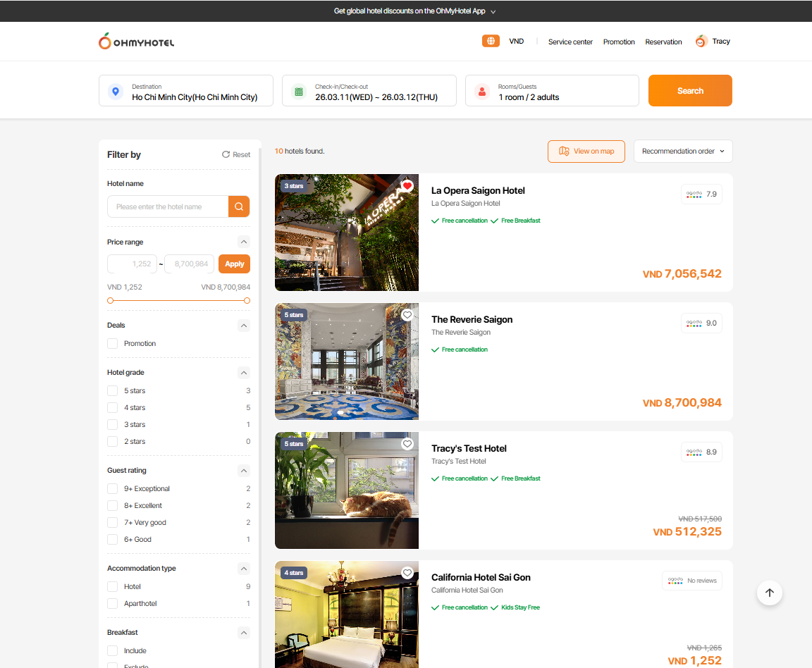Click the rooms and guests person icon
Viewport: 812px width, 668px height.
(482, 91)
